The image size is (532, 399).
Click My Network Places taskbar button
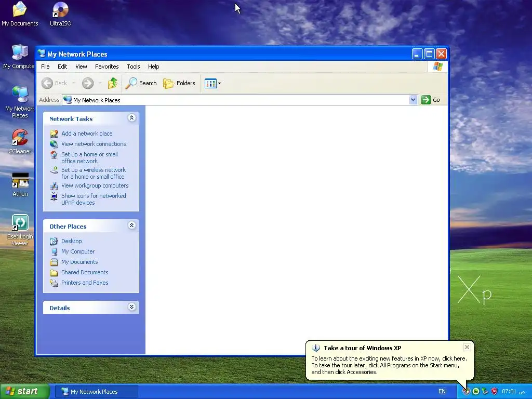tap(97, 392)
